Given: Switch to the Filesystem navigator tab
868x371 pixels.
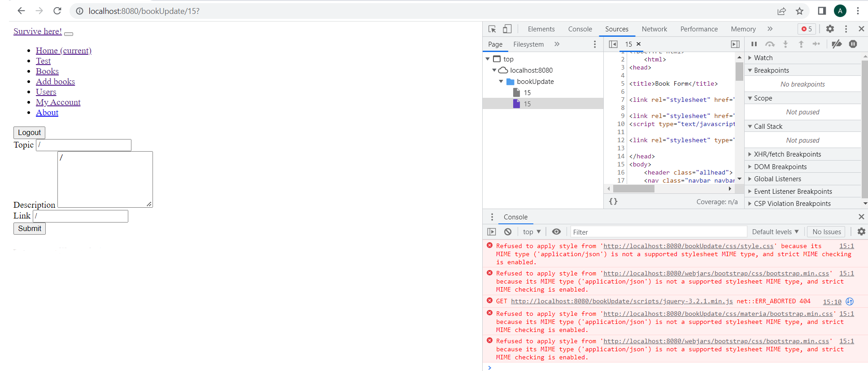Looking at the screenshot, I should tap(528, 44).
